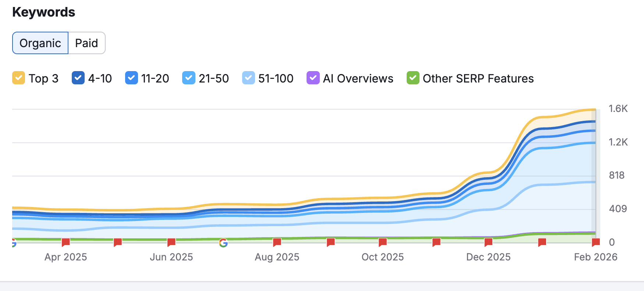
Task: Click the Feb 2026 axis label
Action: (x=596, y=257)
